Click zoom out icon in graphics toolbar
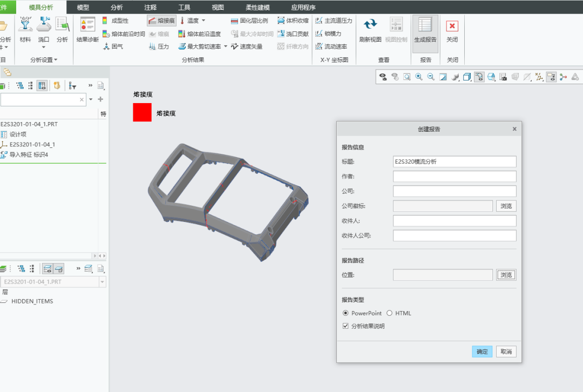The width and height of the screenshot is (583, 392). click(x=431, y=77)
